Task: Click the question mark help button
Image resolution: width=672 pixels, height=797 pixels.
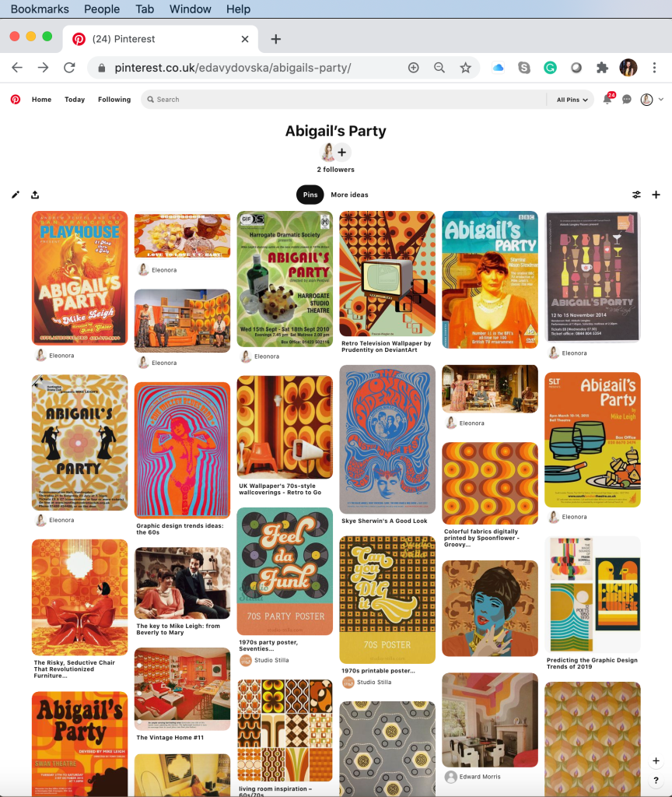Action: tap(656, 780)
